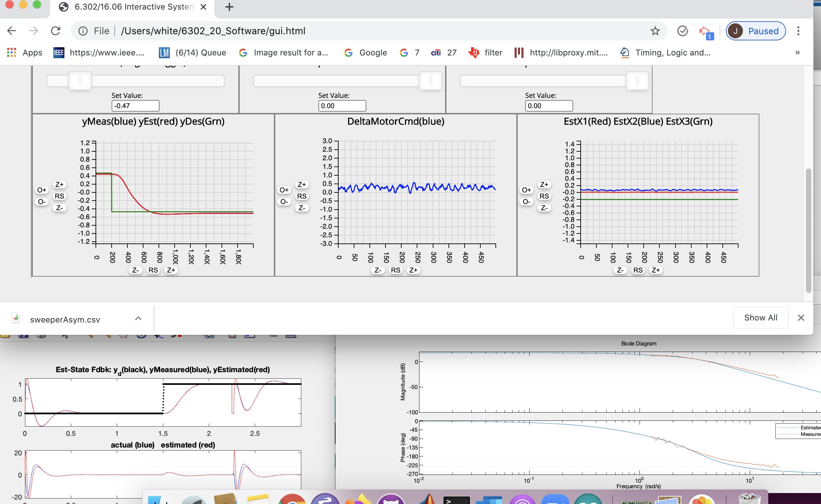Click the checkmark extension icon

(x=682, y=31)
